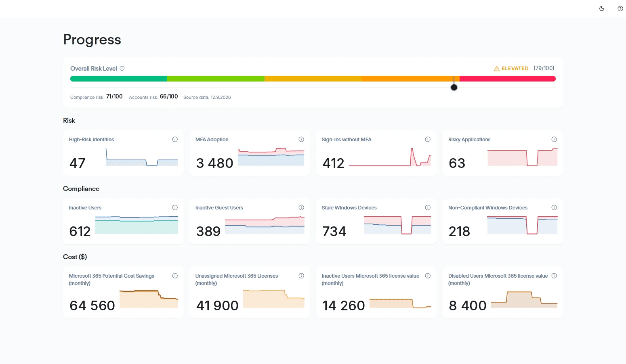Click the Stale Windows Devices value 734
The height and width of the screenshot is (364, 626).
click(x=334, y=231)
